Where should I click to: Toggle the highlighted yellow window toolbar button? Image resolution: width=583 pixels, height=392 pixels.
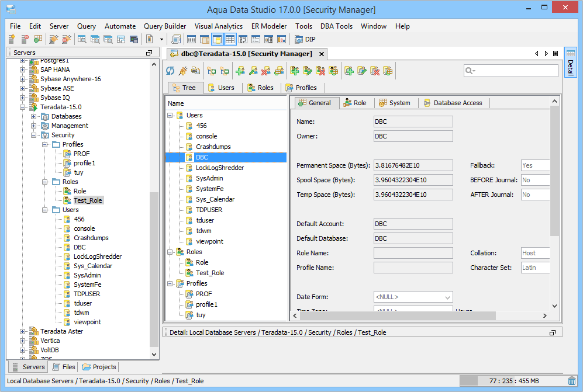tap(217, 39)
